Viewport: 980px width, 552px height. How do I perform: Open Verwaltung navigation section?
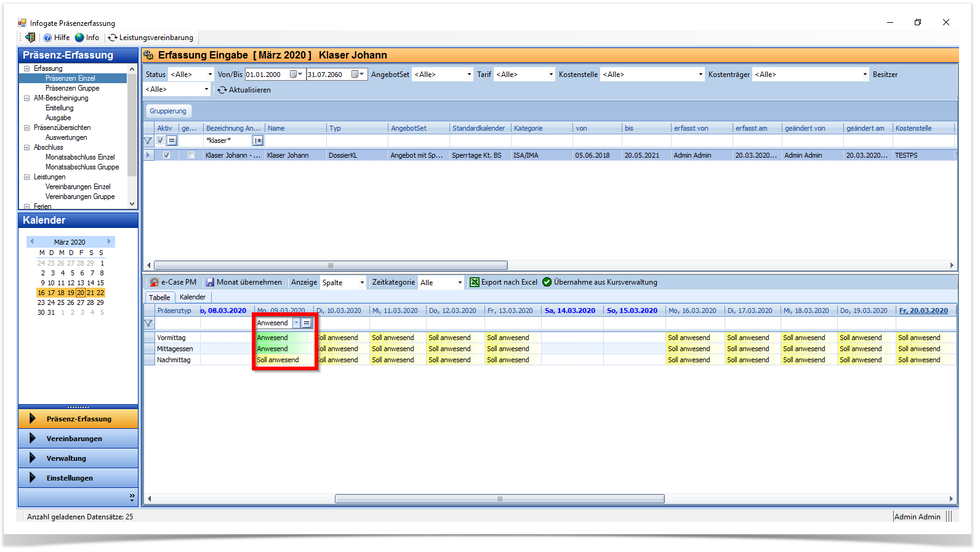click(78, 458)
